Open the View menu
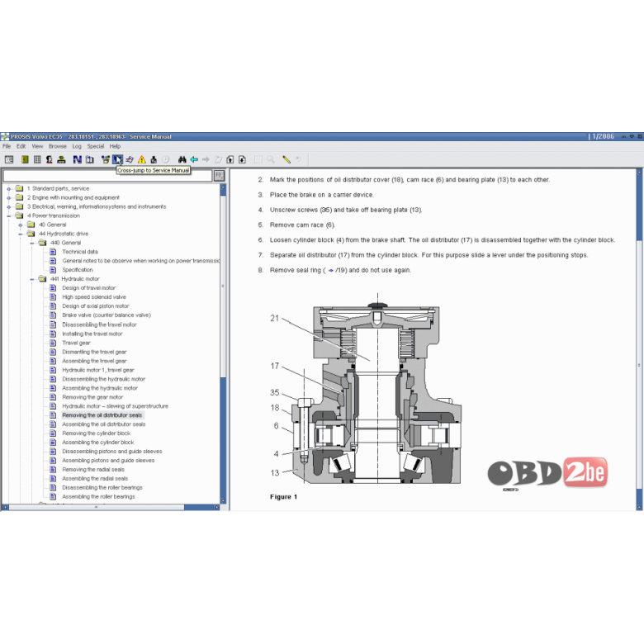 [37, 146]
